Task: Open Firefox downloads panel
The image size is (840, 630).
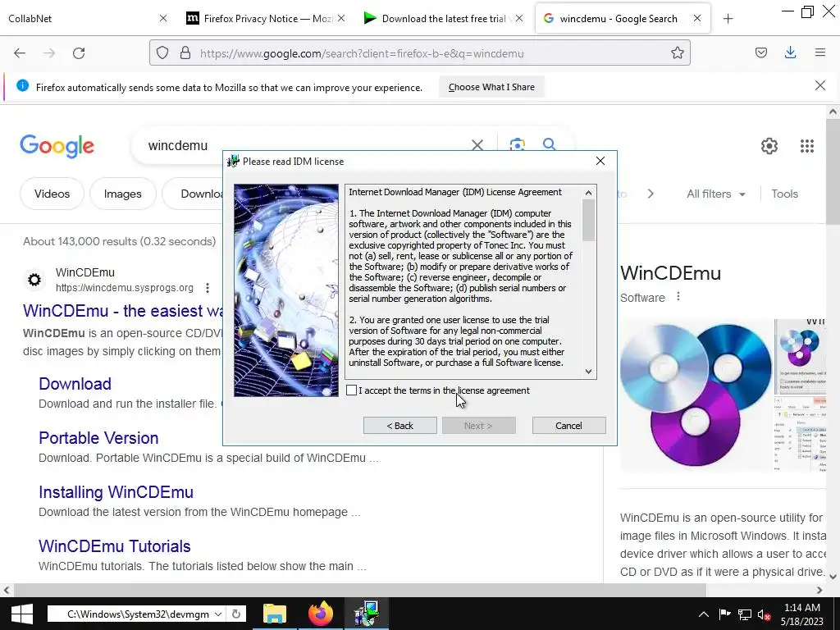Action: [x=790, y=52]
